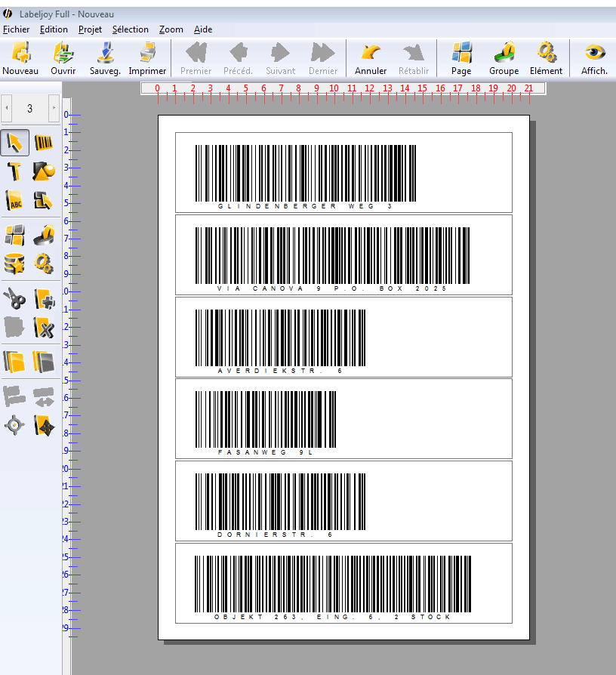Click the toolbar button labeled Groupe
Viewport: 616px width, 675px height.
coord(504,58)
